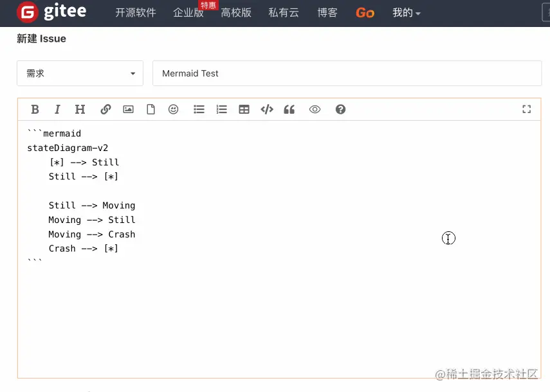
Task: Open the 博客 page
Action: (x=327, y=13)
